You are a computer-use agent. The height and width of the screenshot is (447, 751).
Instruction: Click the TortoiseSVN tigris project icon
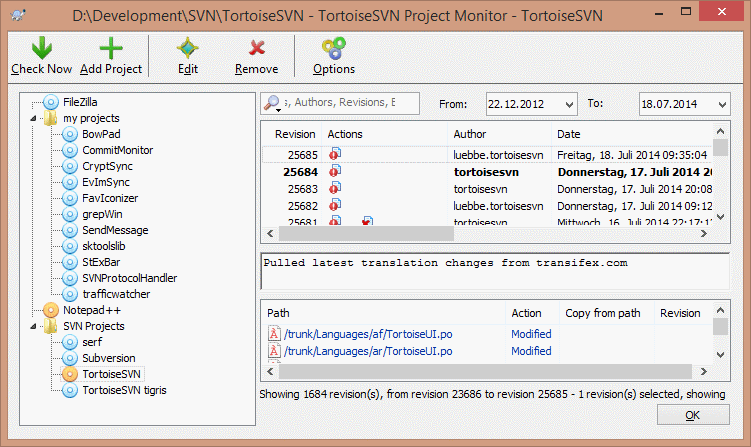tap(70, 390)
